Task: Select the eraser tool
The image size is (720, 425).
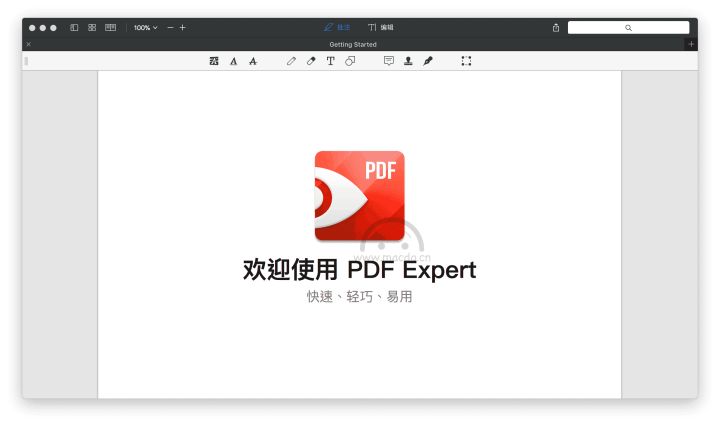Action: point(311,61)
